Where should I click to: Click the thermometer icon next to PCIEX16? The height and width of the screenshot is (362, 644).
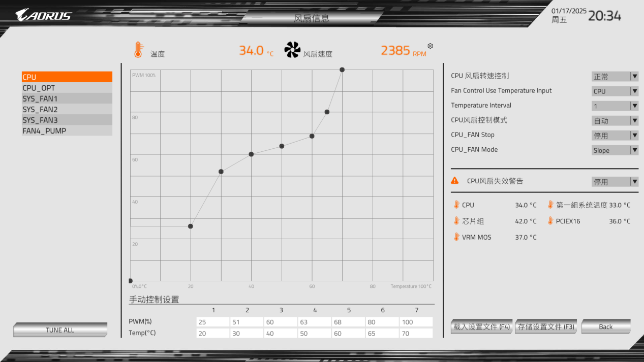click(550, 221)
